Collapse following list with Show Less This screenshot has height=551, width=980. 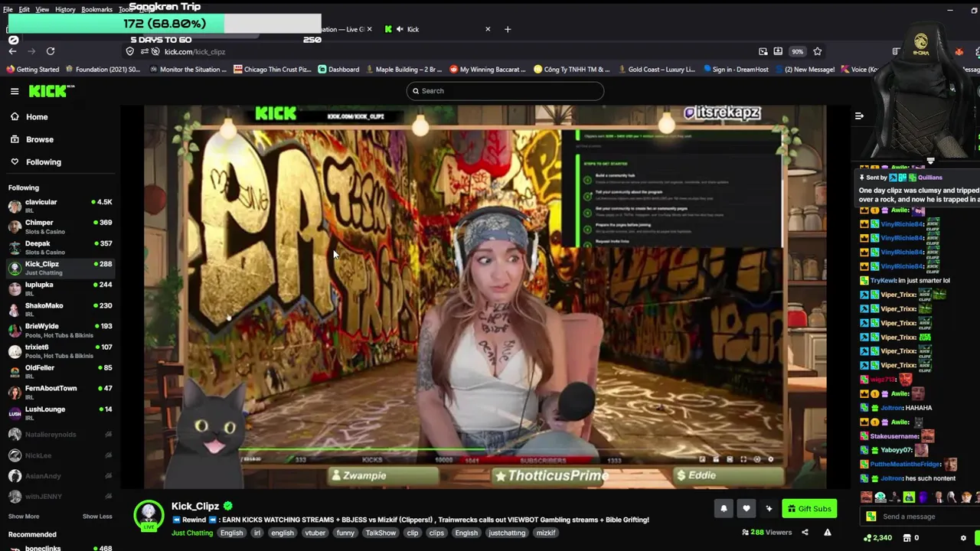tap(97, 517)
